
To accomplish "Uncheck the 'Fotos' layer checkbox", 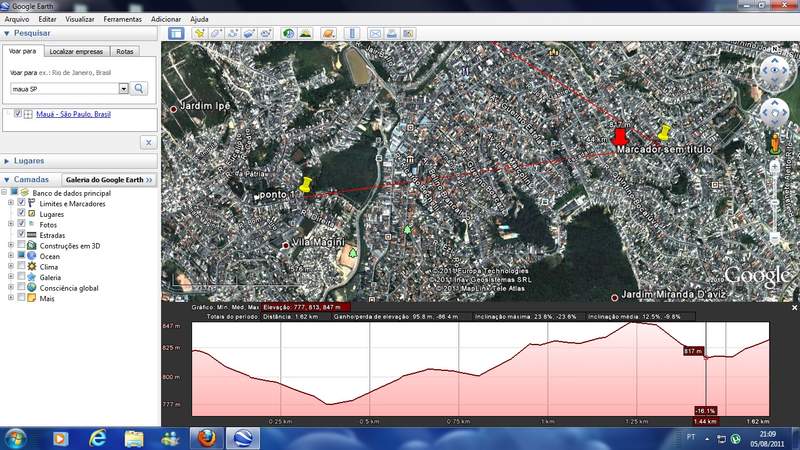I will 21,223.
